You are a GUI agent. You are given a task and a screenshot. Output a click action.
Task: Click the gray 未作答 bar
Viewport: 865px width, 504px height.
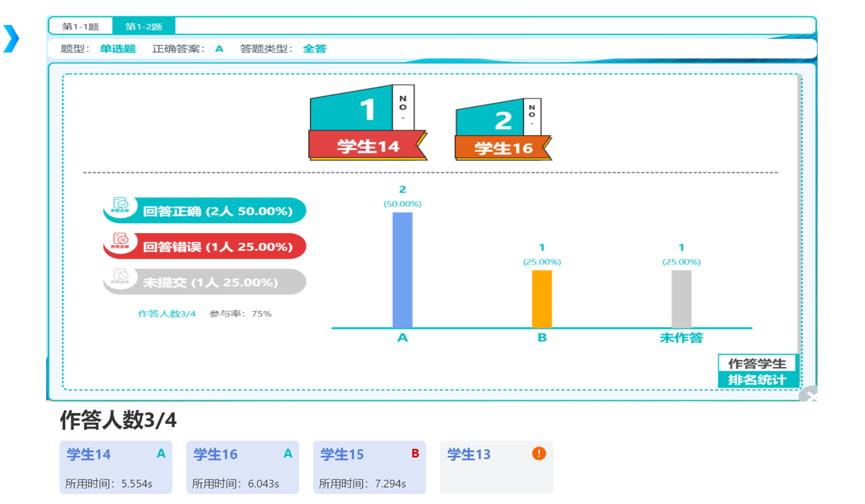tap(681, 298)
